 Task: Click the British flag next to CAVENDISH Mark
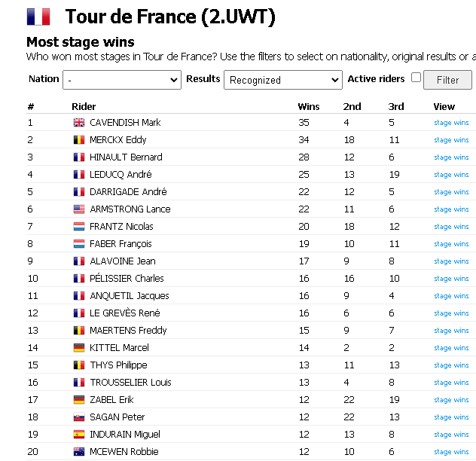79,123
